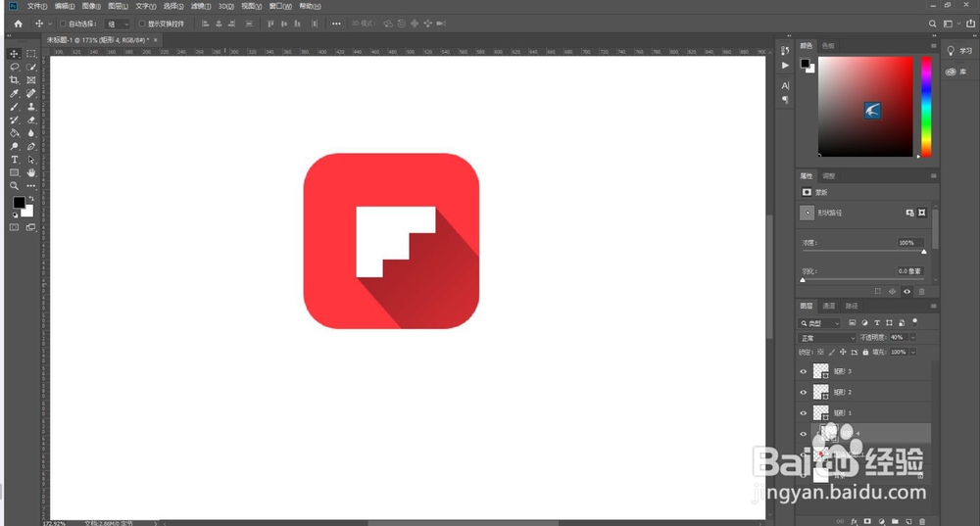Hide the 矩形 4 layer
Screen dimensions: 980x526
804,434
